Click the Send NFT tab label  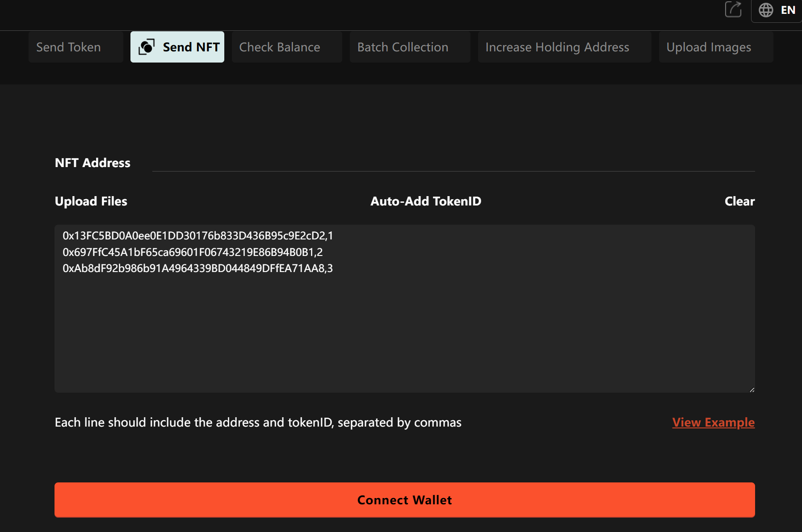coord(192,46)
